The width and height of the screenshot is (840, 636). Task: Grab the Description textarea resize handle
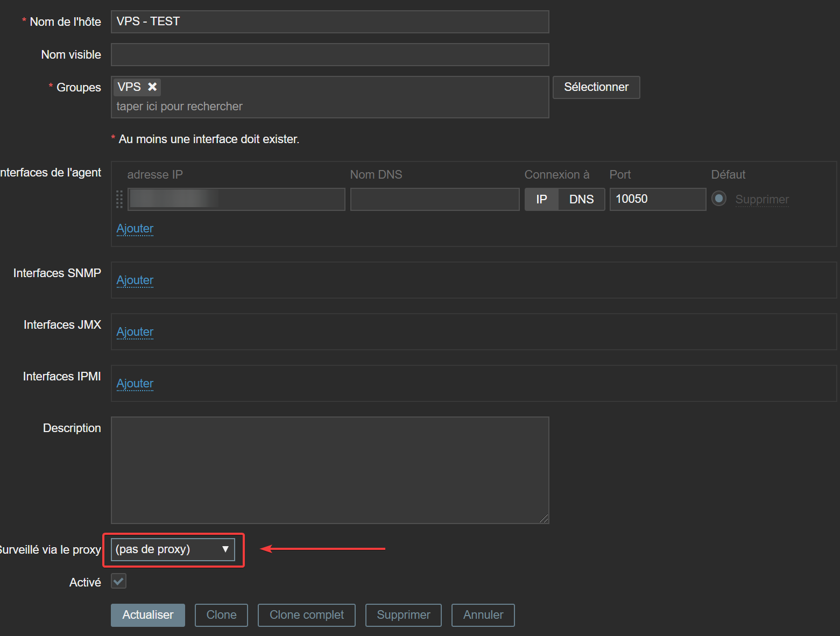[544, 519]
